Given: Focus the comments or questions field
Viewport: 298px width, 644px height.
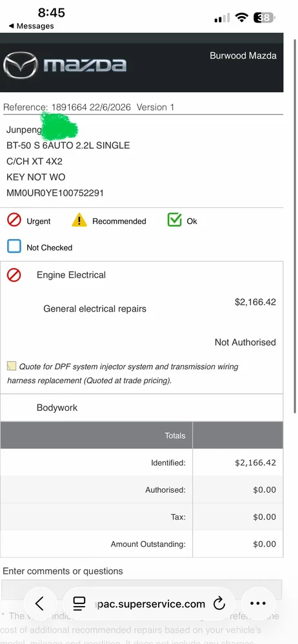Looking at the screenshot, I should [142, 590].
